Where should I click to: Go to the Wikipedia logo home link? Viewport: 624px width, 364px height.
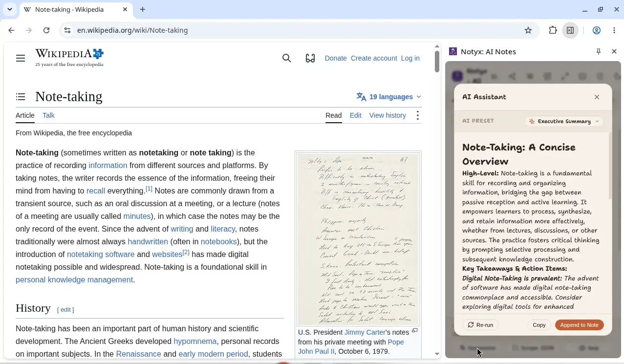coord(69,58)
